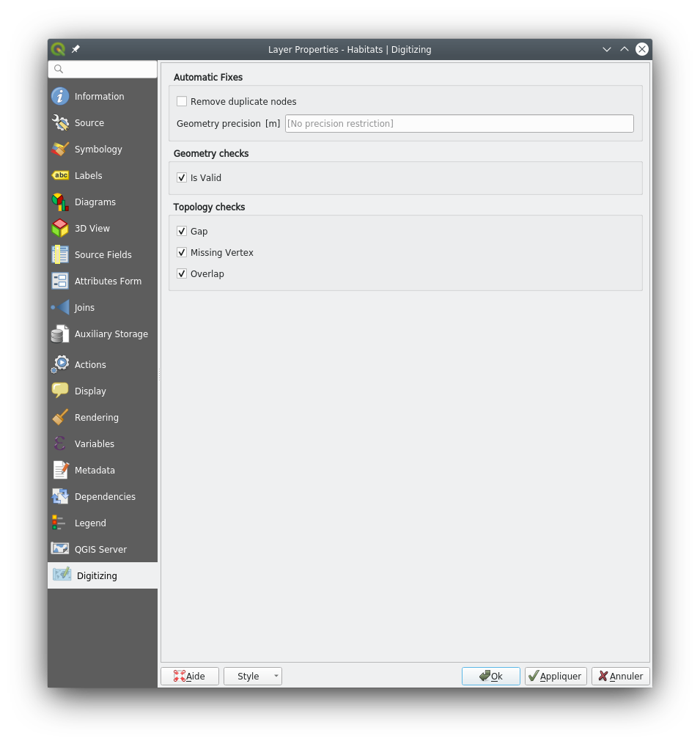Viewport: 700px width, 744px height.
Task: Click the Appliquer button
Action: click(x=556, y=676)
